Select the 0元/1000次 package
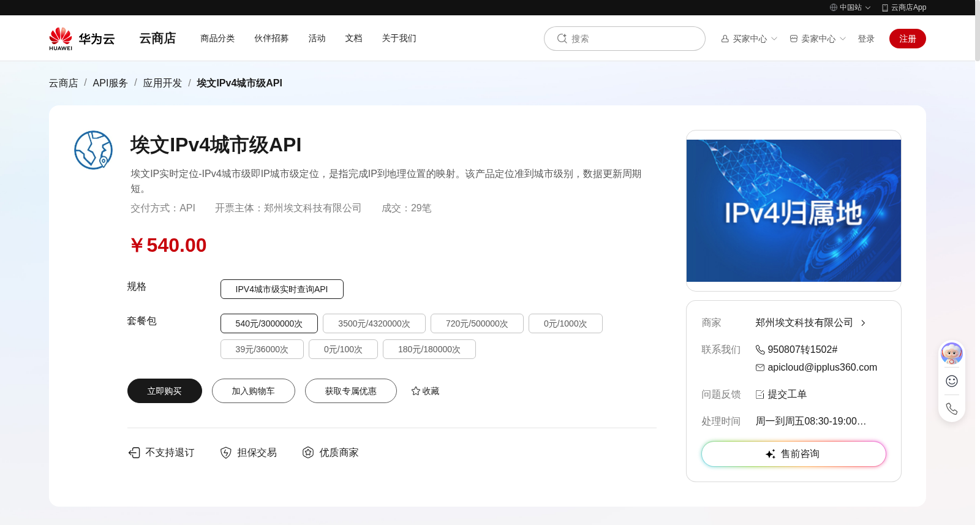The width and height of the screenshot is (980, 525). (565, 323)
